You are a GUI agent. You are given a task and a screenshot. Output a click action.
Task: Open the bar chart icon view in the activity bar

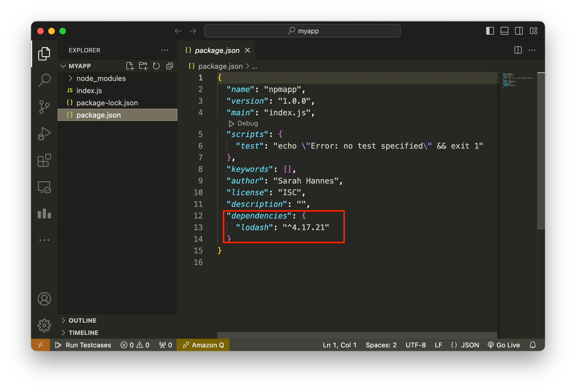[x=44, y=213]
